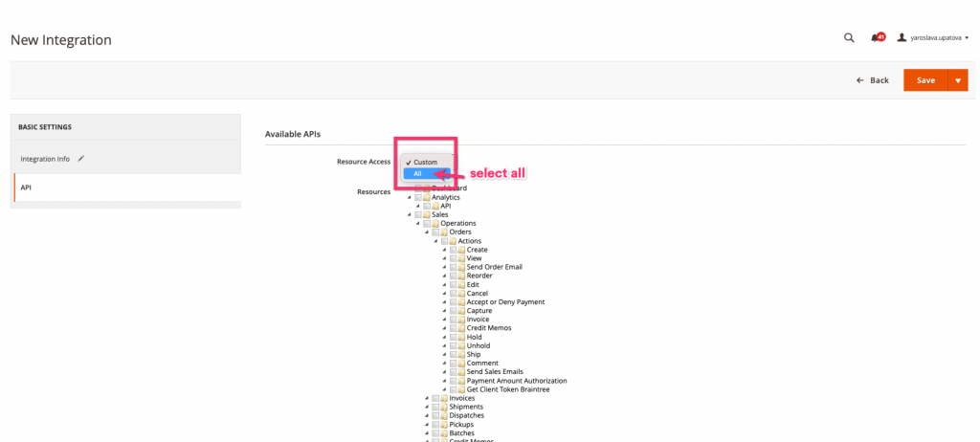Collapse the Sales tree node

[410, 214]
